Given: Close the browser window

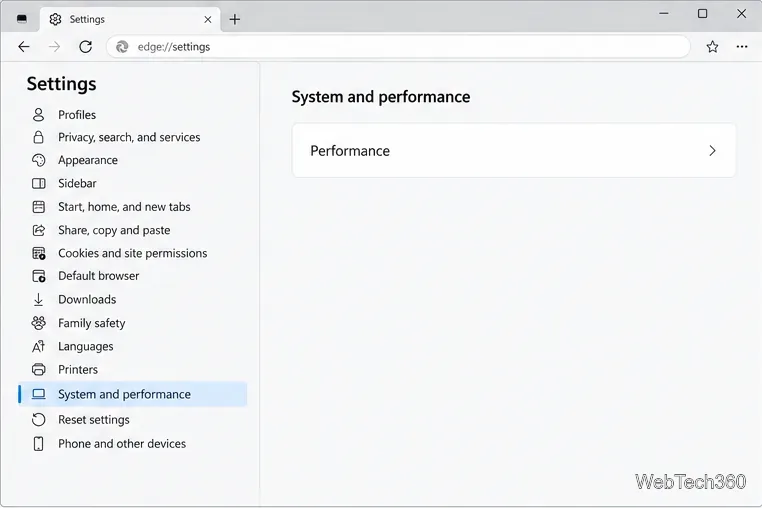Looking at the screenshot, I should [x=741, y=14].
